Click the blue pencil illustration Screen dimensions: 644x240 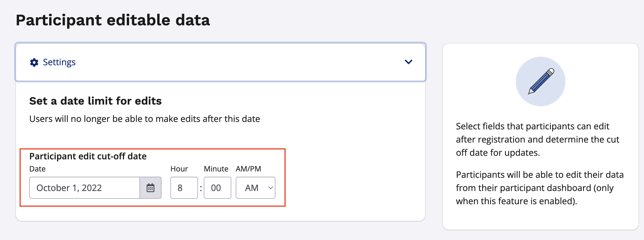pos(541,81)
